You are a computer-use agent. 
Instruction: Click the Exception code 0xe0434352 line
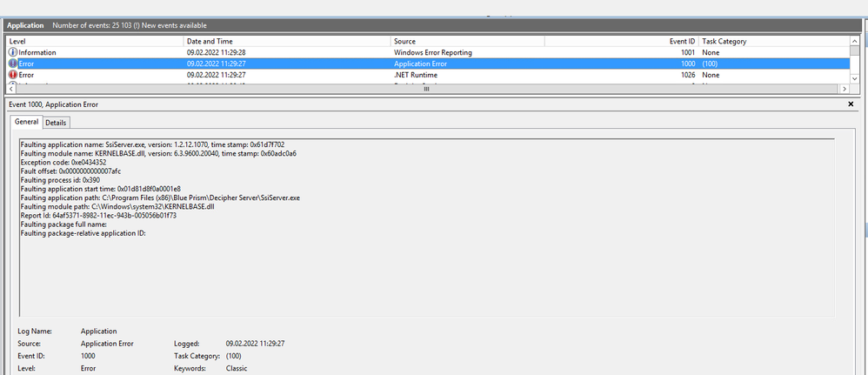63,163
